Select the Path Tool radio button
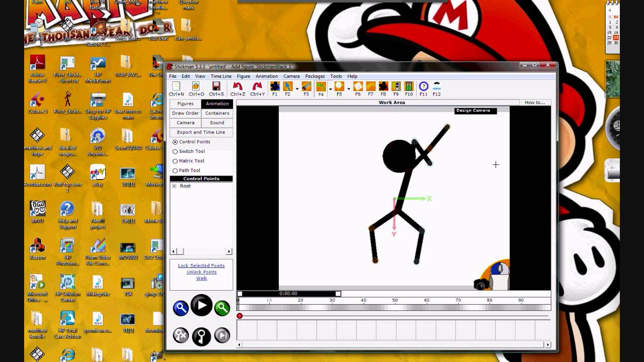 [175, 170]
